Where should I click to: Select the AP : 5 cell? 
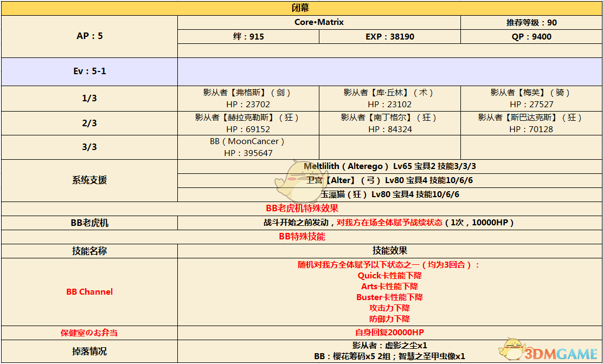click(x=89, y=36)
